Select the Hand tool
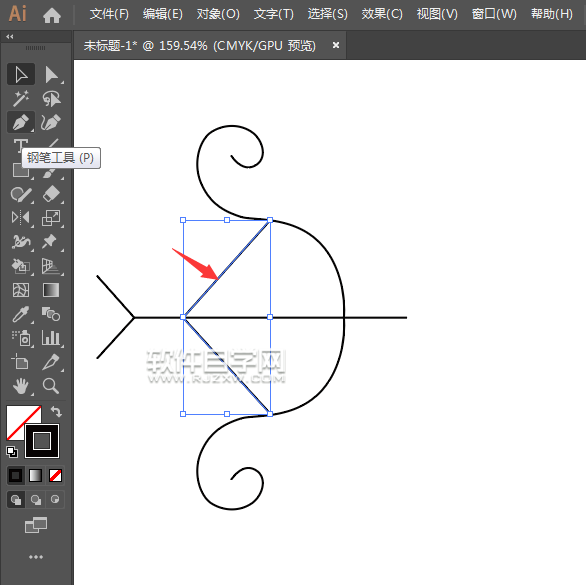Image resolution: width=586 pixels, height=585 pixels. pyautogui.click(x=21, y=386)
